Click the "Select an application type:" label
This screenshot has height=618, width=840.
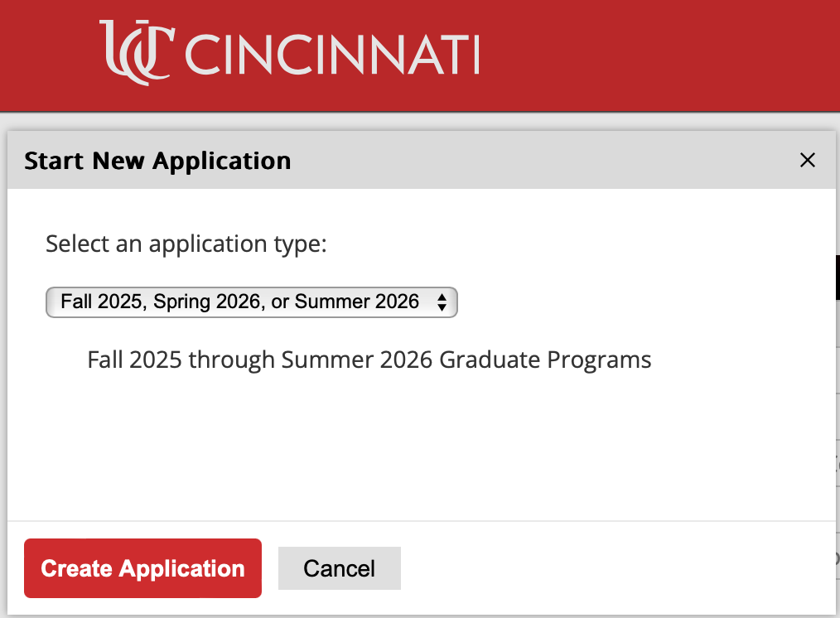[186, 244]
